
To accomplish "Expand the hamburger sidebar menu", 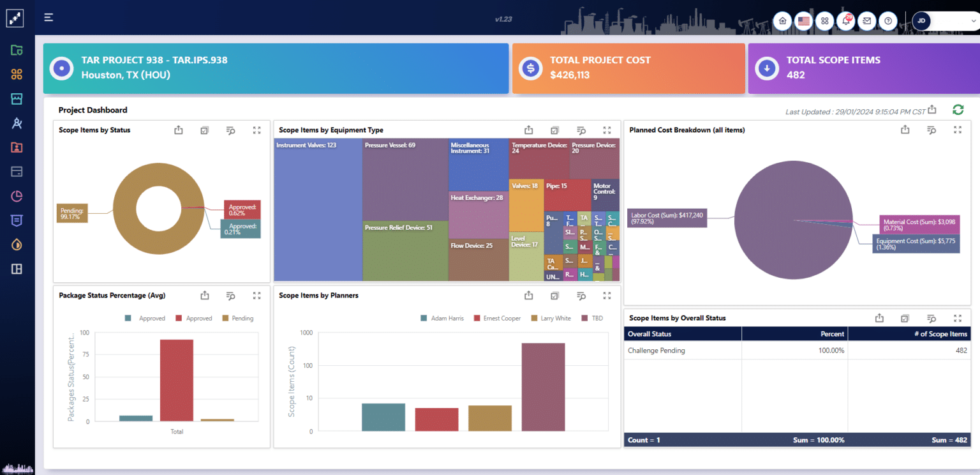I will 48,17.
